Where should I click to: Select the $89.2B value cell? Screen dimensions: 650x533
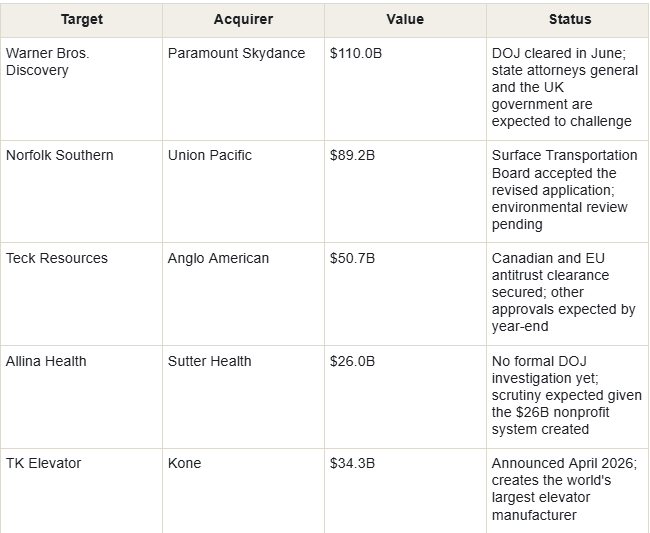tap(405, 191)
